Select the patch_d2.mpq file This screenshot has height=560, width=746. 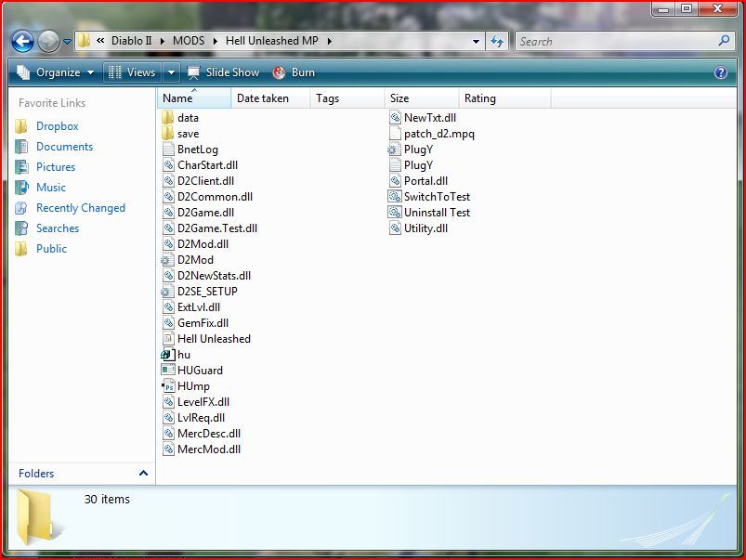[431, 134]
